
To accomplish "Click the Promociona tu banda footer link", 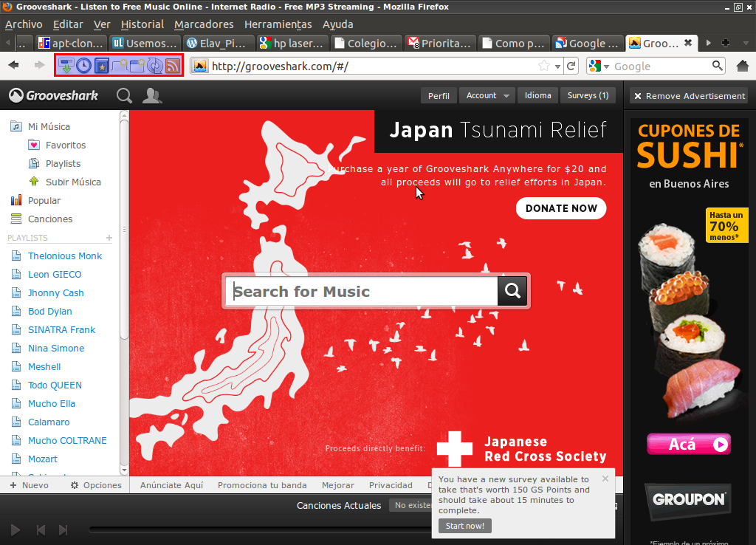I will (262, 485).
